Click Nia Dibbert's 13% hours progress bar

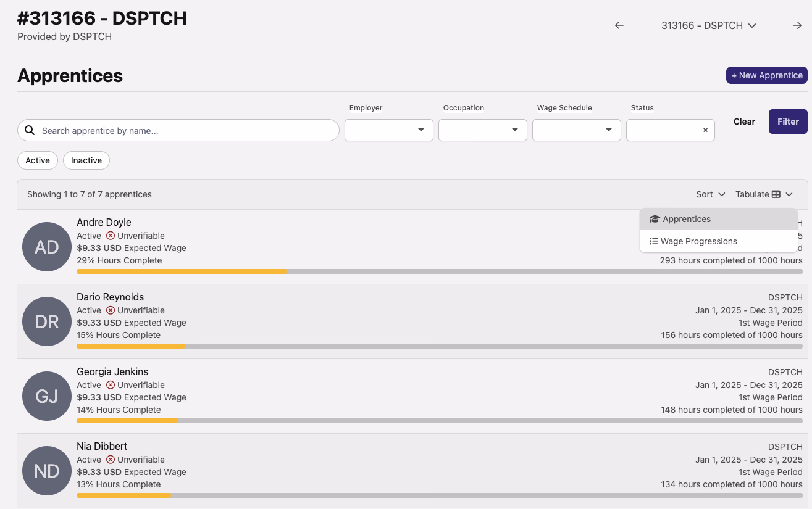point(440,495)
